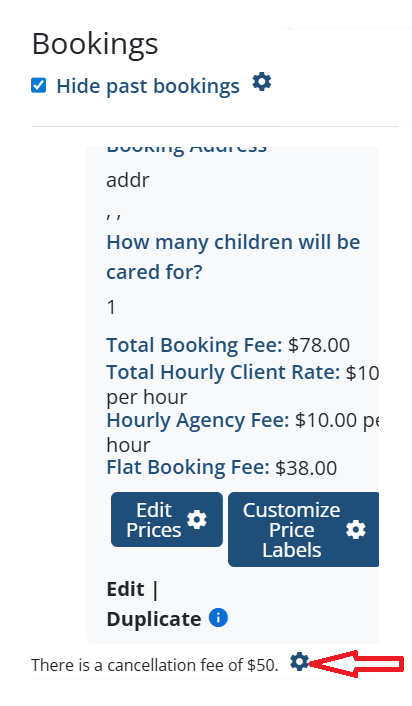Screen dimensions: 412x706
Task: Click gear icon in Customize Price Labels button
Action: coord(356,530)
